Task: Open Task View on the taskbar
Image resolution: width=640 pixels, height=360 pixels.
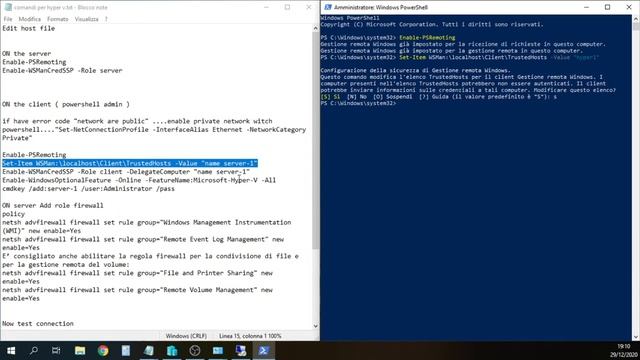Action: [x=56, y=351]
